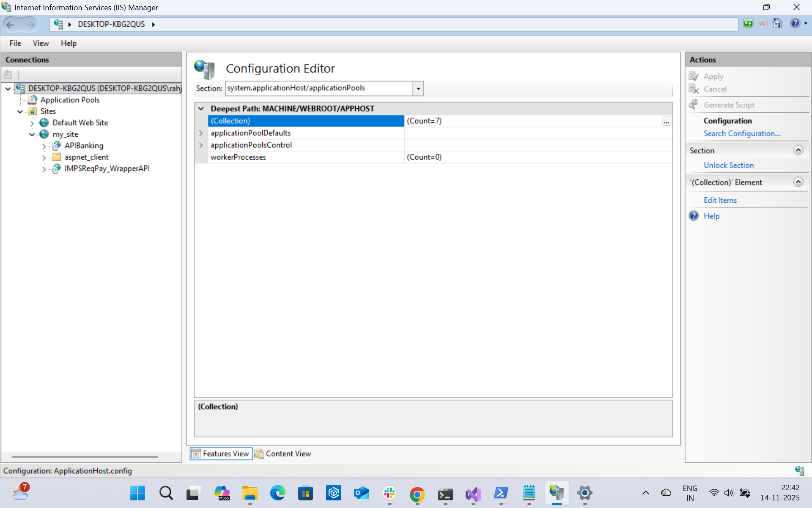Select the APIBanking application icon
Viewport: 812px width, 508px height.
point(56,146)
